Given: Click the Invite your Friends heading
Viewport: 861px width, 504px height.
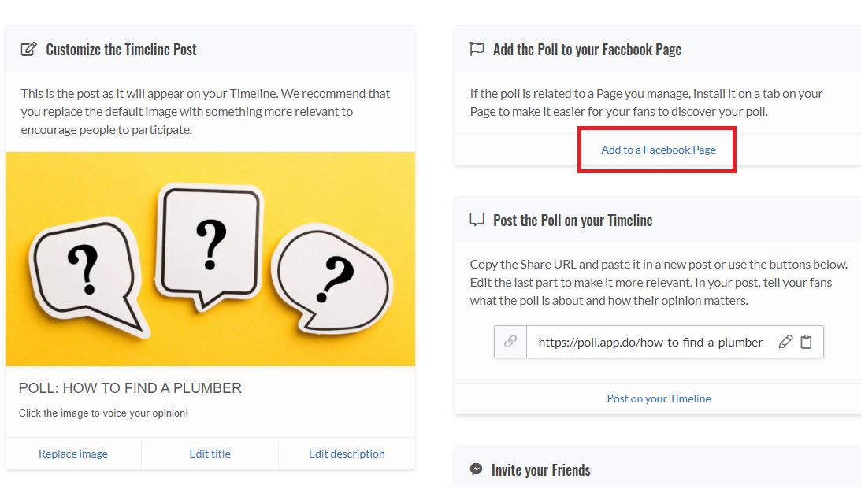Looking at the screenshot, I should [540, 470].
